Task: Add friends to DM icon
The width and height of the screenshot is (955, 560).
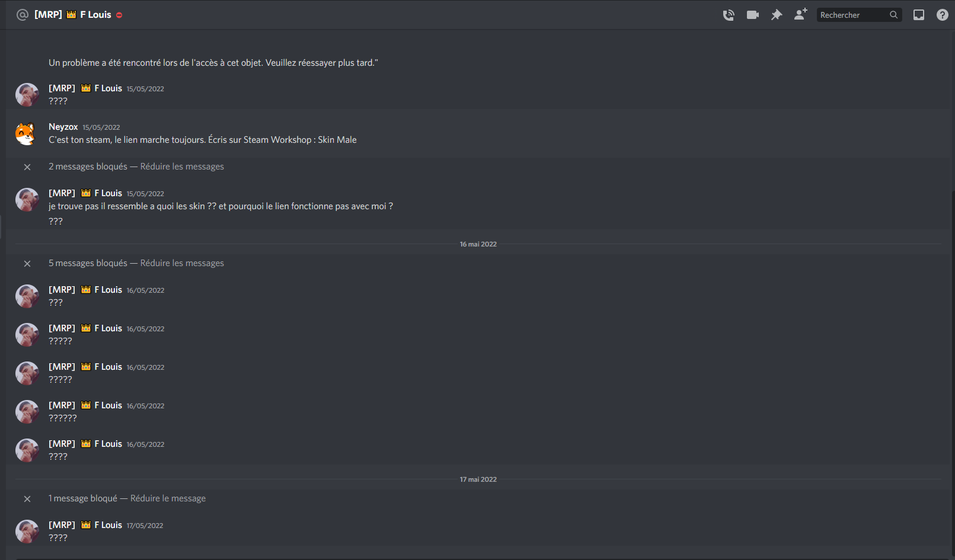Action: pyautogui.click(x=800, y=14)
